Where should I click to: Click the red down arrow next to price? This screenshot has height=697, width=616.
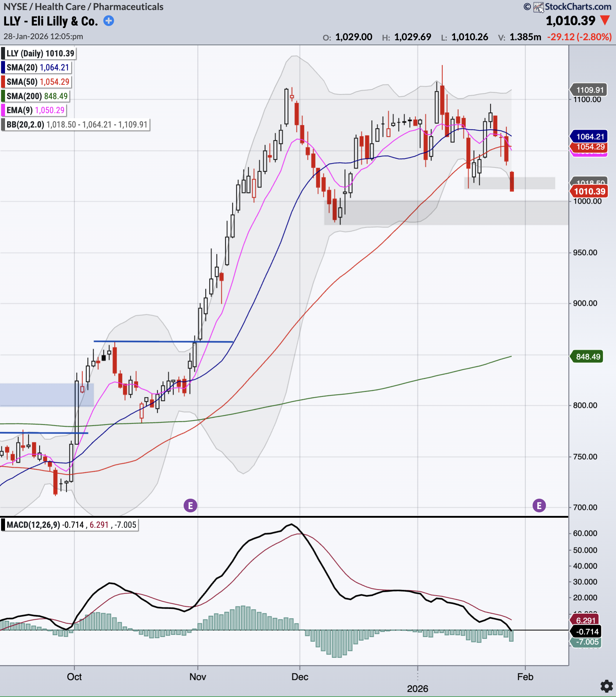pos(605,20)
